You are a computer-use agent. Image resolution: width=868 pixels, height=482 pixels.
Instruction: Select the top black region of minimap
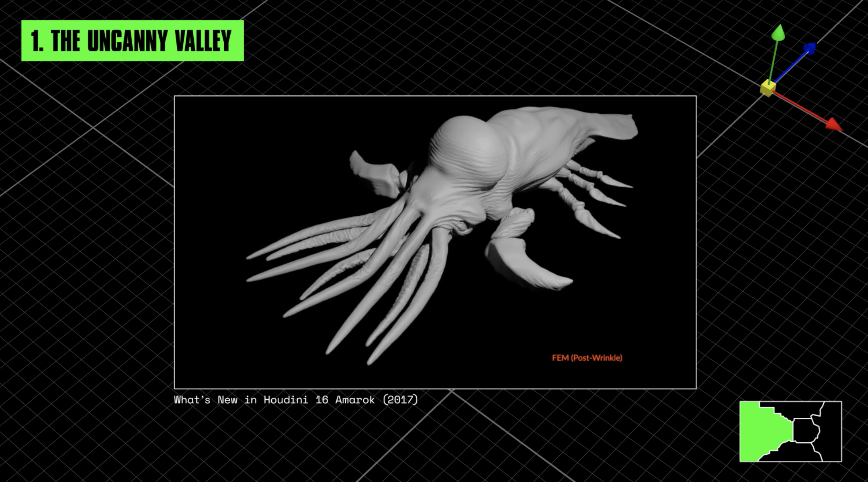[x=798, y=408]
